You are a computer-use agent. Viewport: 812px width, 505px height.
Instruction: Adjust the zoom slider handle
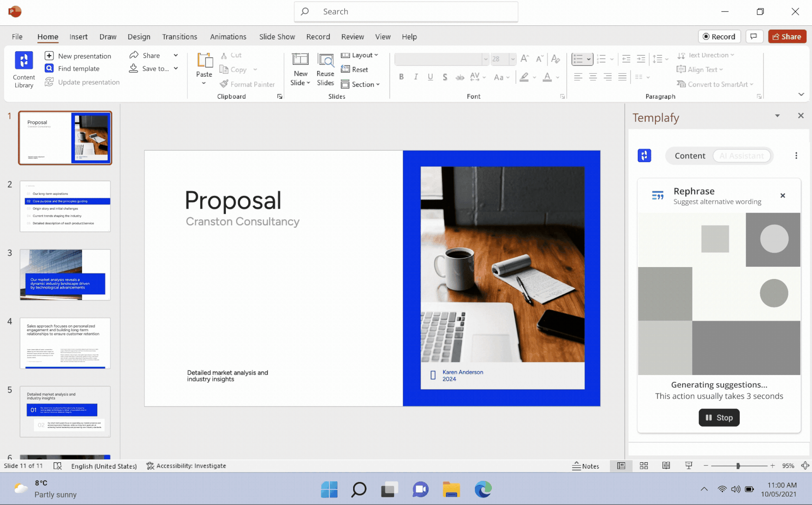pyautogui.click(x=738, y=466)
